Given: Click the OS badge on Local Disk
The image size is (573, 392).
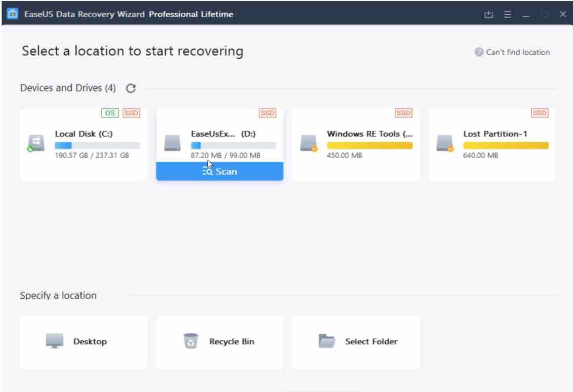Looking at the screenshot, I should 110,113.
